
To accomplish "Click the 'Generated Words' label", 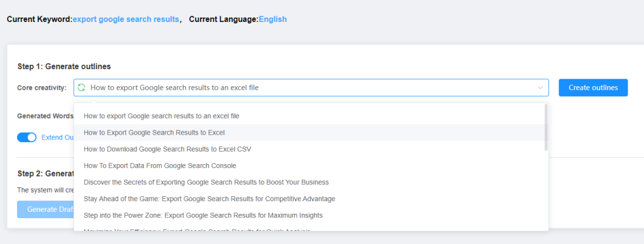I will 45,116.
